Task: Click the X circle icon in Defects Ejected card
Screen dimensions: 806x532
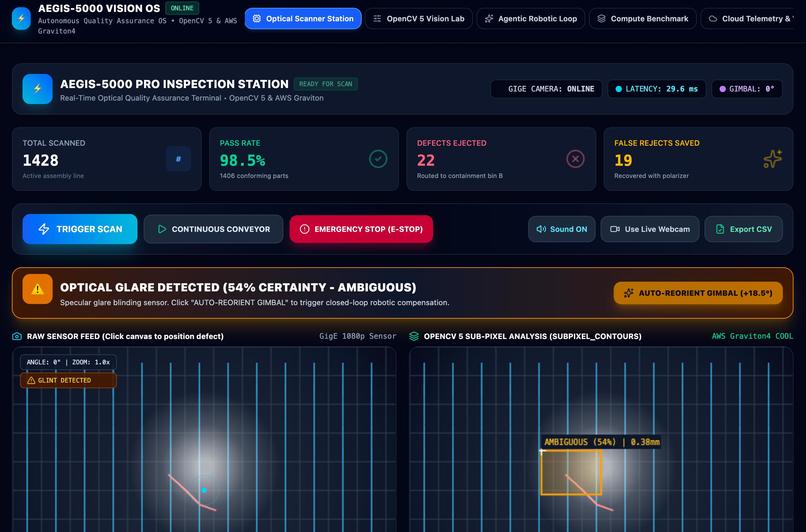Action: pos(575,159)
